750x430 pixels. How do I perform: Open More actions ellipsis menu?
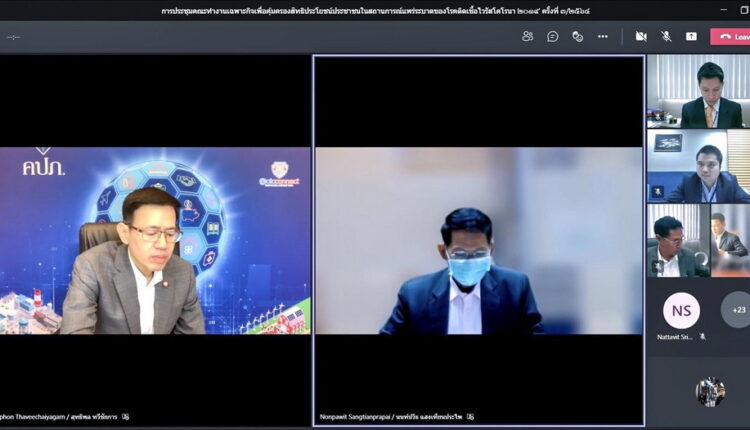pos(602,36)
